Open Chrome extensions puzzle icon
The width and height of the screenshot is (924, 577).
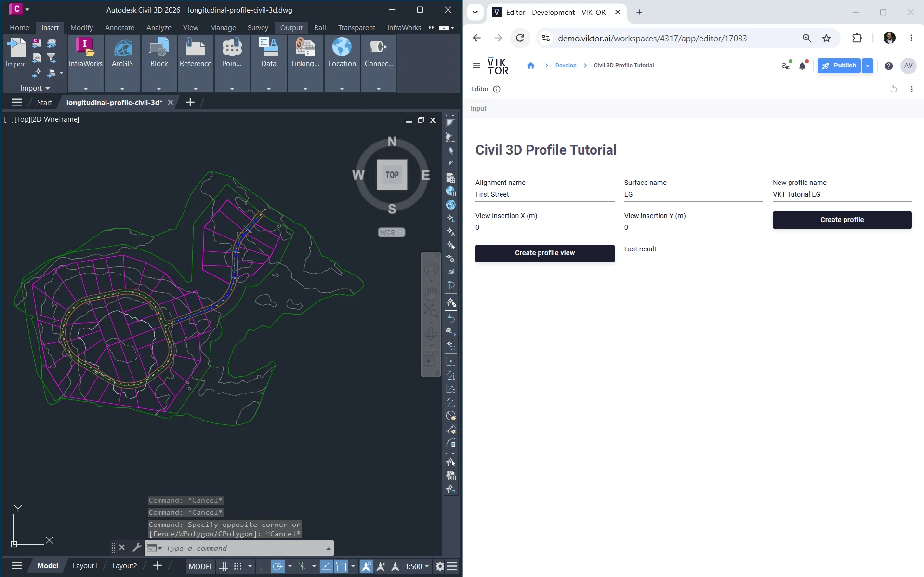[x=857, y=38]
